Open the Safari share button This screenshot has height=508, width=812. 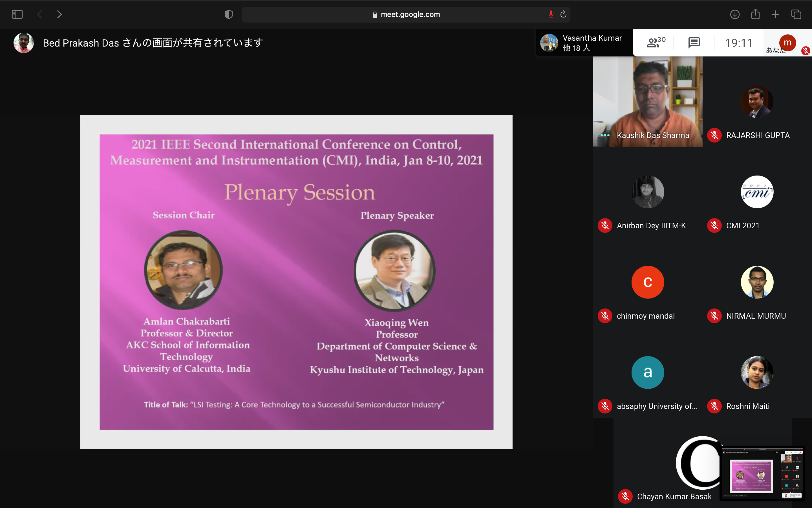click(755, 14)
